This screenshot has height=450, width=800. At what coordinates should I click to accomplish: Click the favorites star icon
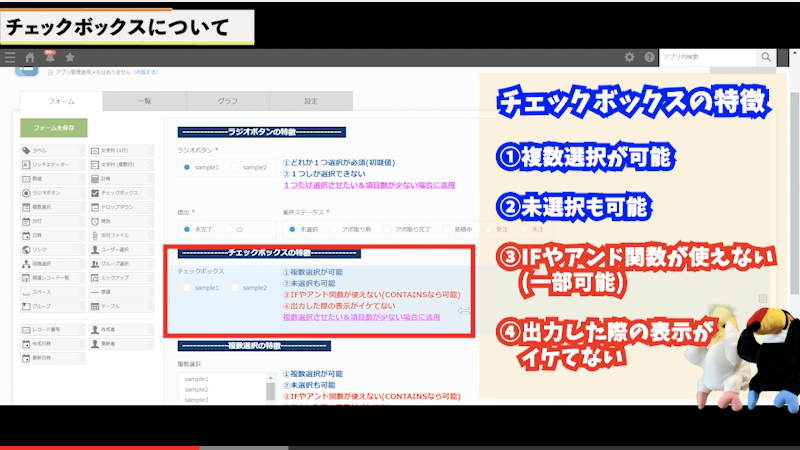click(69, 58)
